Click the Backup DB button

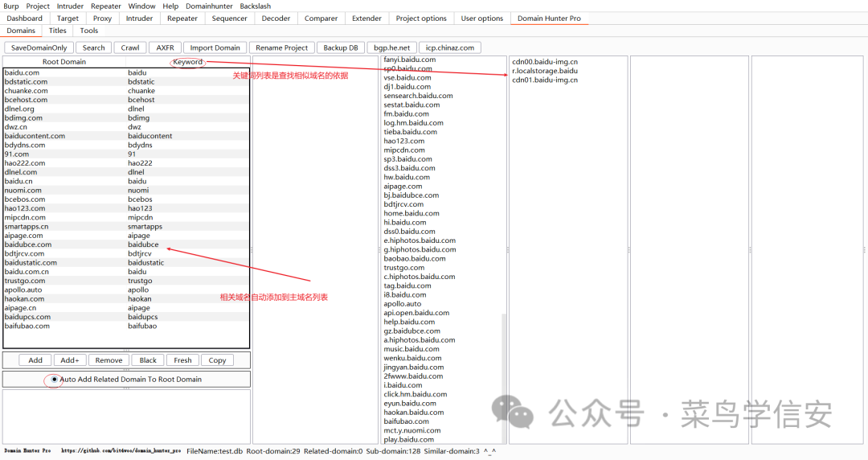[x=341, y=47]
